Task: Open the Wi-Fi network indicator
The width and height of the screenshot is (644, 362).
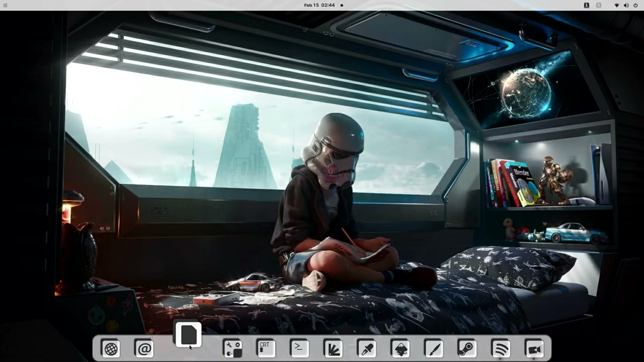Action: point(617,5)
